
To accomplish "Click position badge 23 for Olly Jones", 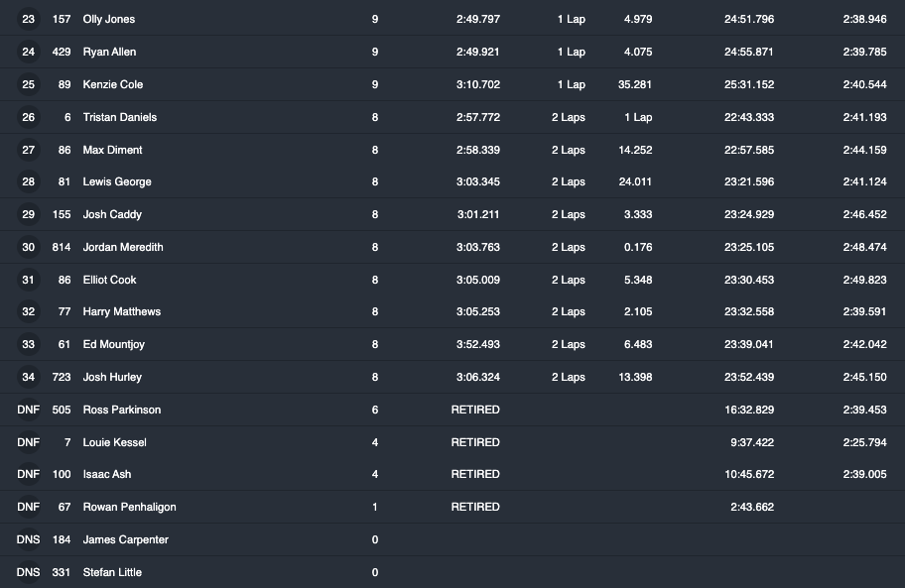I will coord(28,19).
